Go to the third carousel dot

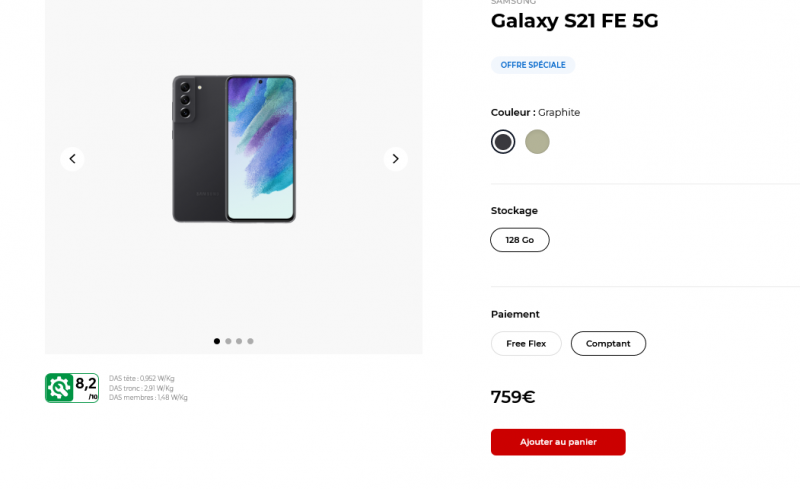(x=239, y=341)
